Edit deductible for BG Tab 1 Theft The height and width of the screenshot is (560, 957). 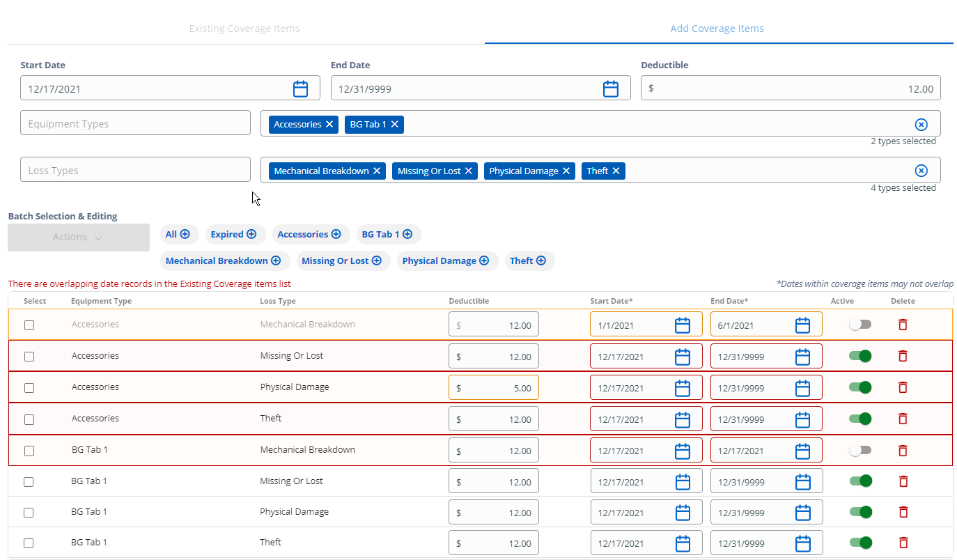[x=494, y=543]
